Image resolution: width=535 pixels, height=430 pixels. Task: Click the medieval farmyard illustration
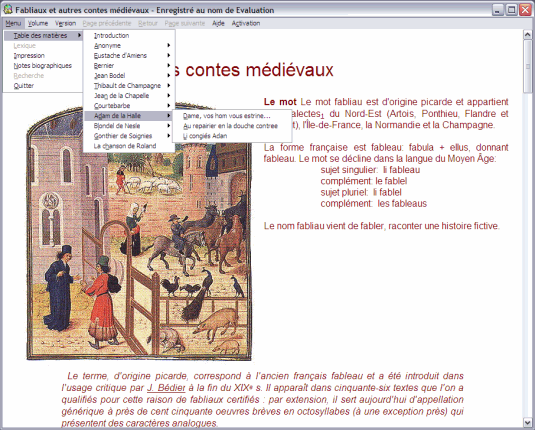click(x=140, y=231)
